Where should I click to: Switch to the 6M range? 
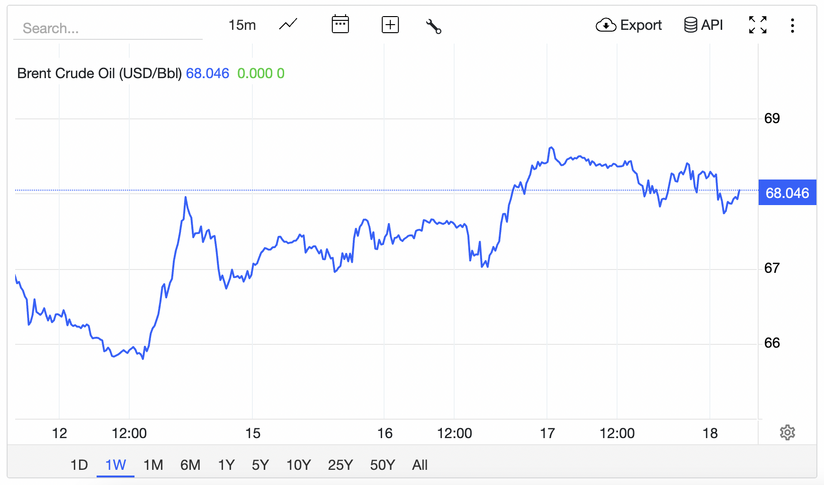pos(190,465)
